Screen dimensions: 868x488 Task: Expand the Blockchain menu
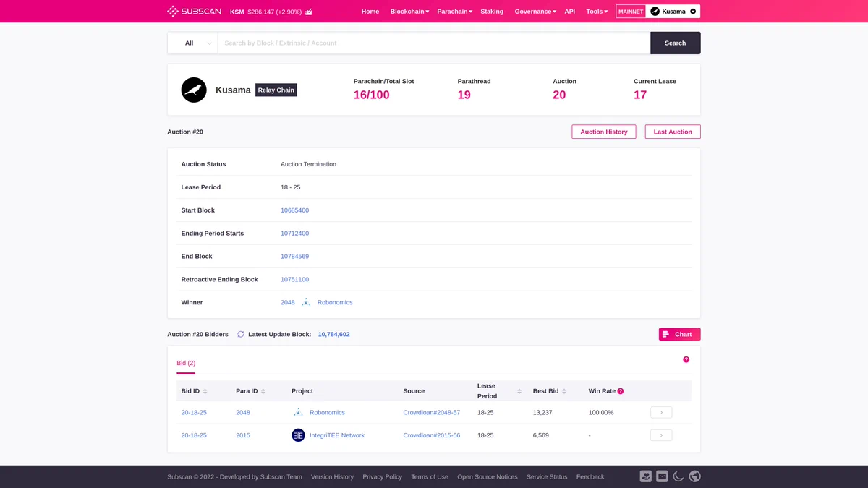[x=409, y=12]
